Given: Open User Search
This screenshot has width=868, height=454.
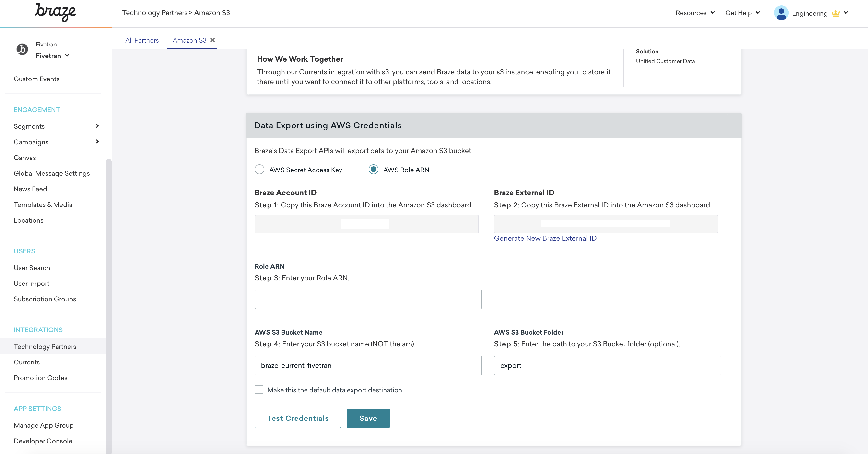Looking at the screenshot, I should pos(32,268).
